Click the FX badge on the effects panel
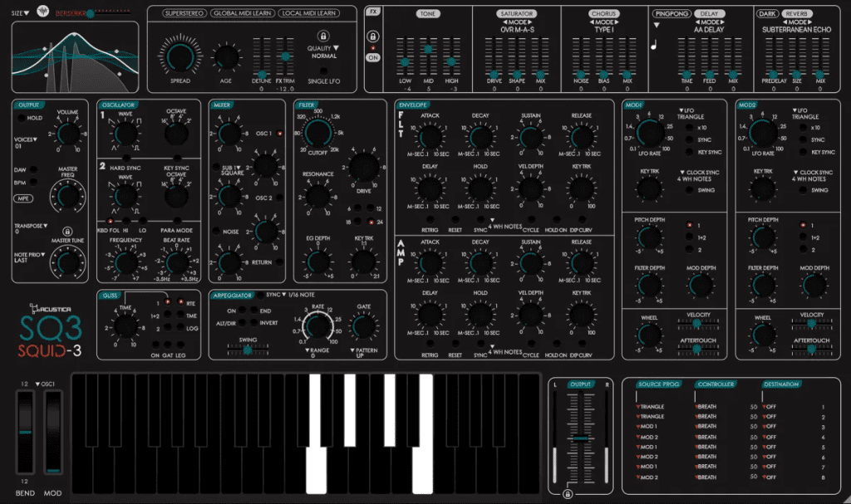The height and width of the screenshot is (504, 851). (374, 12)
